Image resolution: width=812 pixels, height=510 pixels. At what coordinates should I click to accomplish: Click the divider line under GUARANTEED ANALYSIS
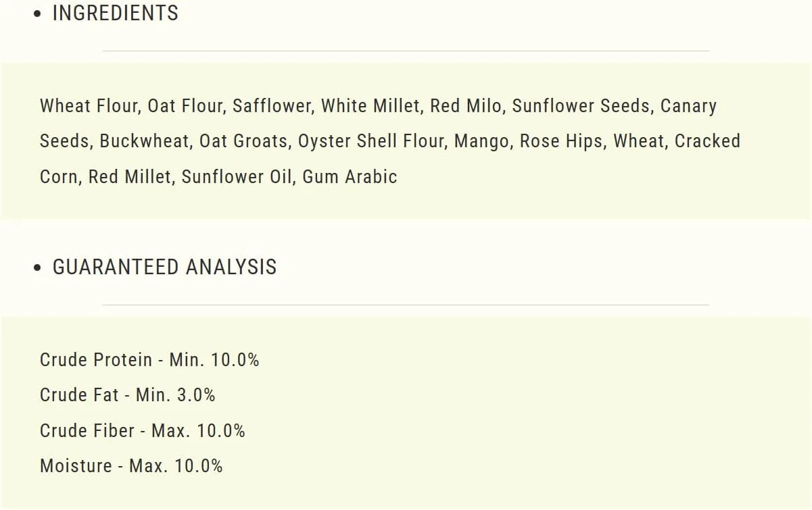pos(406,305)
